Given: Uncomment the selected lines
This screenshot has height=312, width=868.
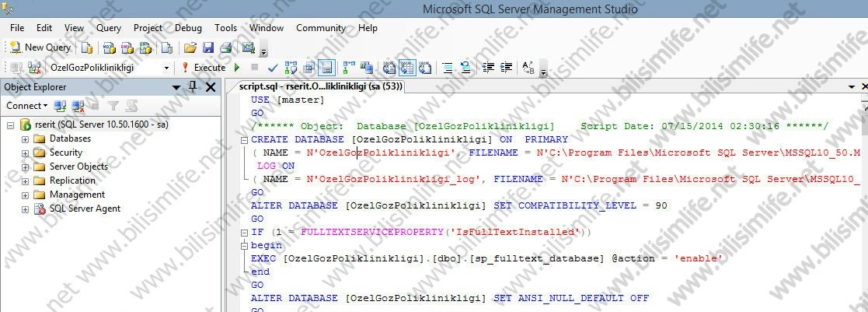Looking at the screenshot, I should [x=465, y=68].
